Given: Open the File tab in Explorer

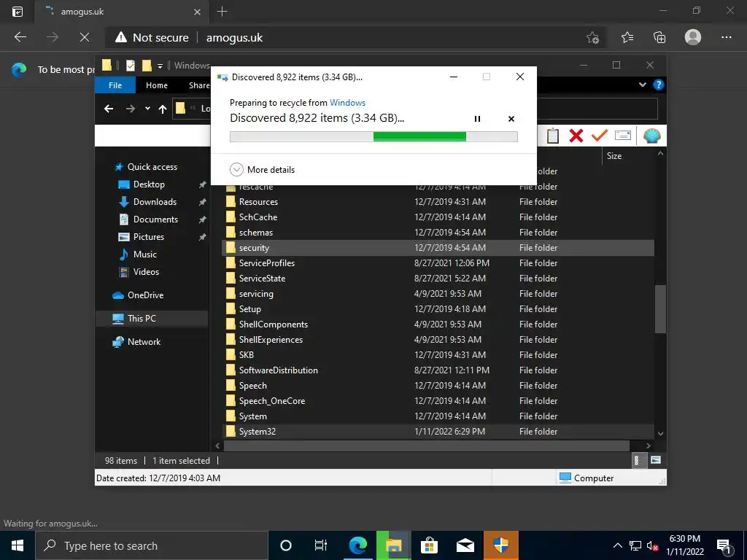Looking at the screenshot, I should [x=115, y=85].
